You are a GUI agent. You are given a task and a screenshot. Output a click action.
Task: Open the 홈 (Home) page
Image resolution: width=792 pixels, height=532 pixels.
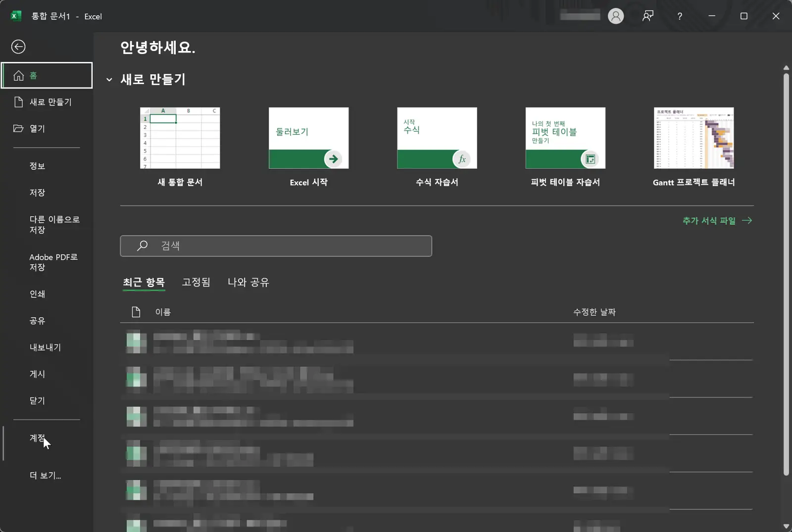[47, 75]
